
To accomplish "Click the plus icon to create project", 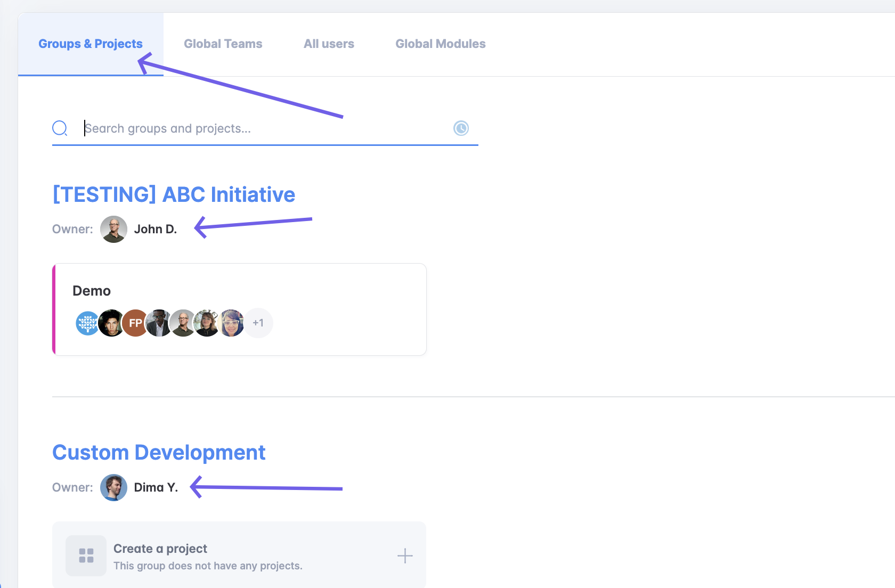I will point(405,556).
